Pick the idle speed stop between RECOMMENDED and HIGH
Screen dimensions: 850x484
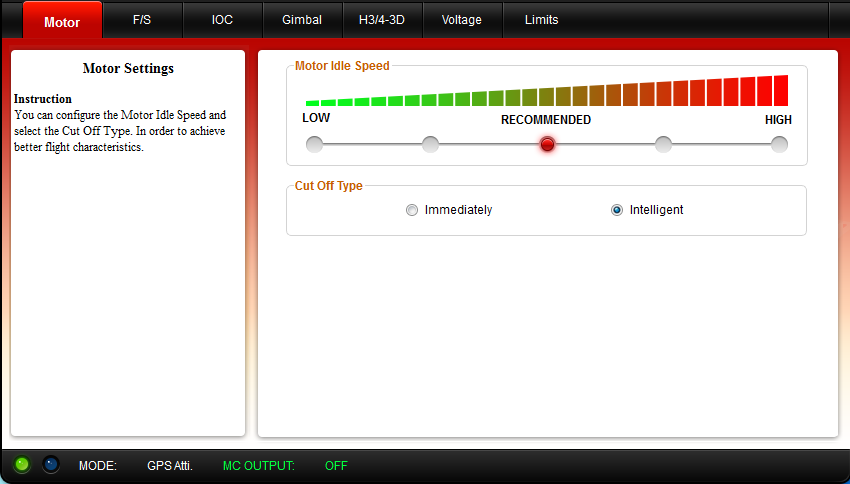coord(663,144)
